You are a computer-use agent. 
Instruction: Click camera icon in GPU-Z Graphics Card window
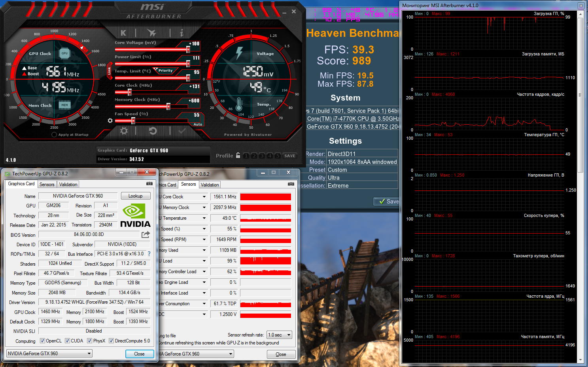tap(149, 184)
